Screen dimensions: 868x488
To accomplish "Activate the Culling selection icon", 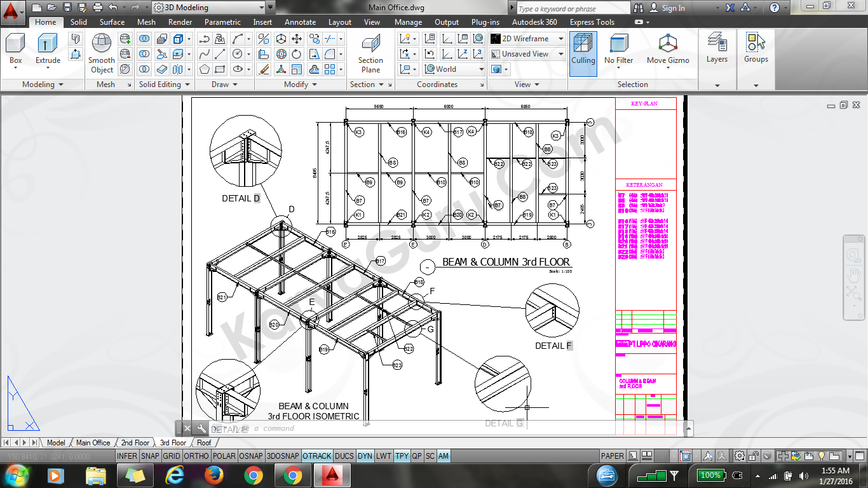I will coord(583,50).
